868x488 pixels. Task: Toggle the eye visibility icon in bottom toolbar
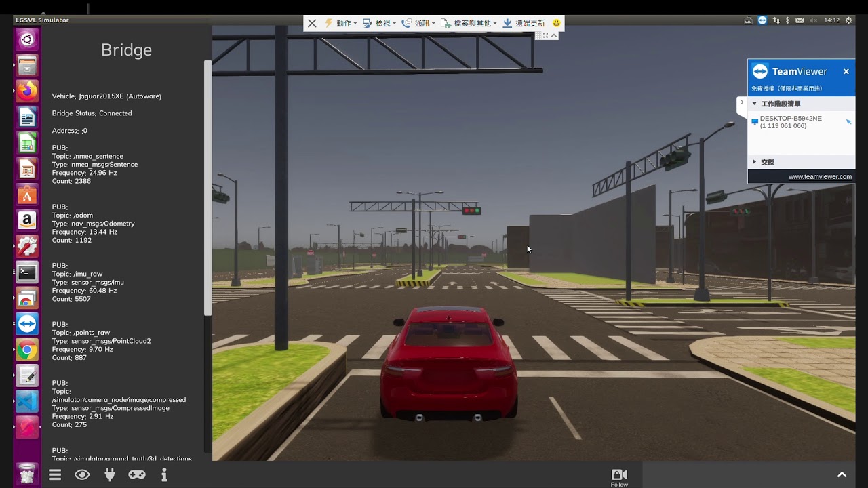coord(82,475)
